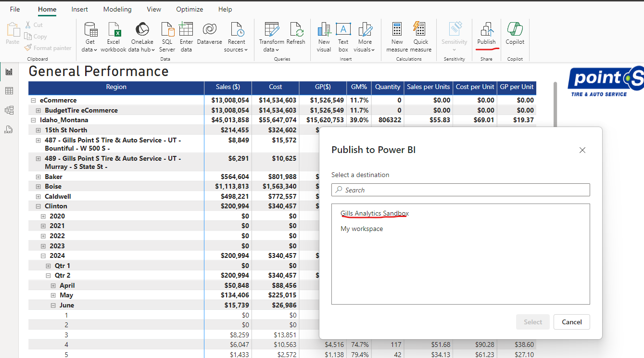Image resolution: width=644 pixels, height=358 pixels.
Task: Open More visuals menu
Action: [x=365, y=37]
